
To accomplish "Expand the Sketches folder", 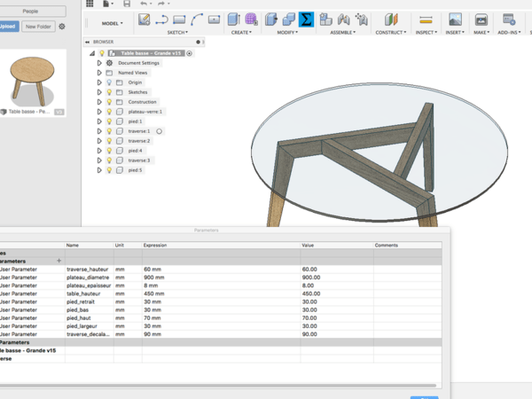I will point(99,92).
